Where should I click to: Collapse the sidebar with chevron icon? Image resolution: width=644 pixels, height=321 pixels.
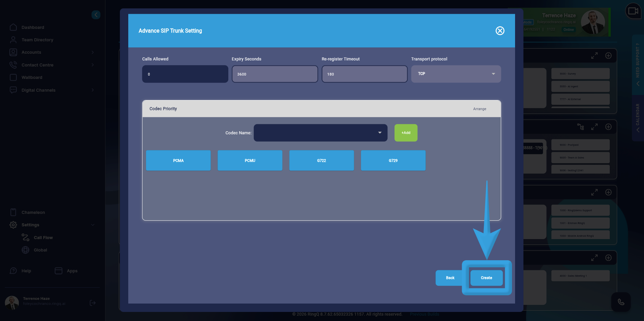coord(96,15)
